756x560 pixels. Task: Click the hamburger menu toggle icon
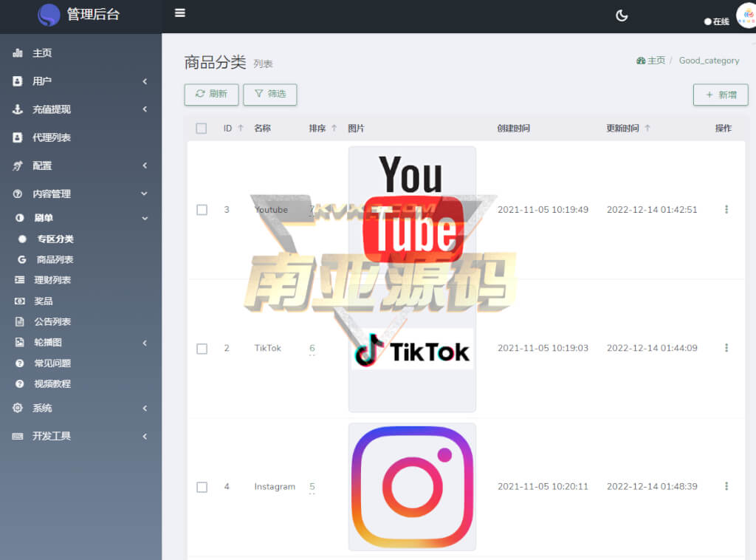(x=180, y=13)
